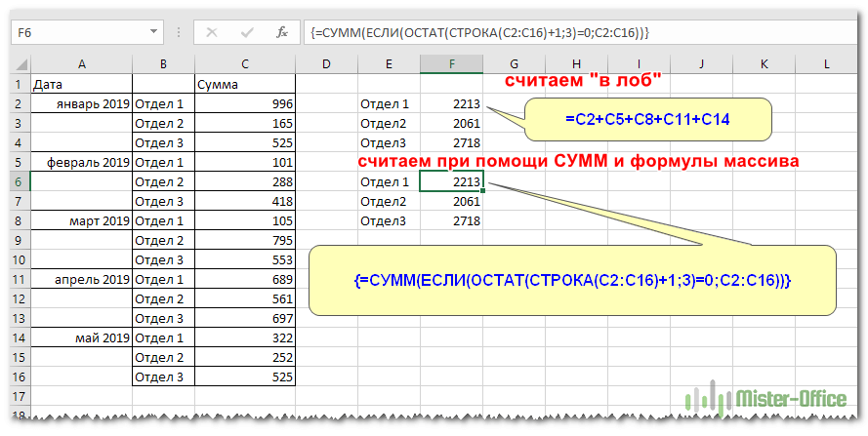This screenshot has width=868, height=436.
Task: Click the "Сумма" header cell
Action: pyautogui.click(x=245, y=85)
